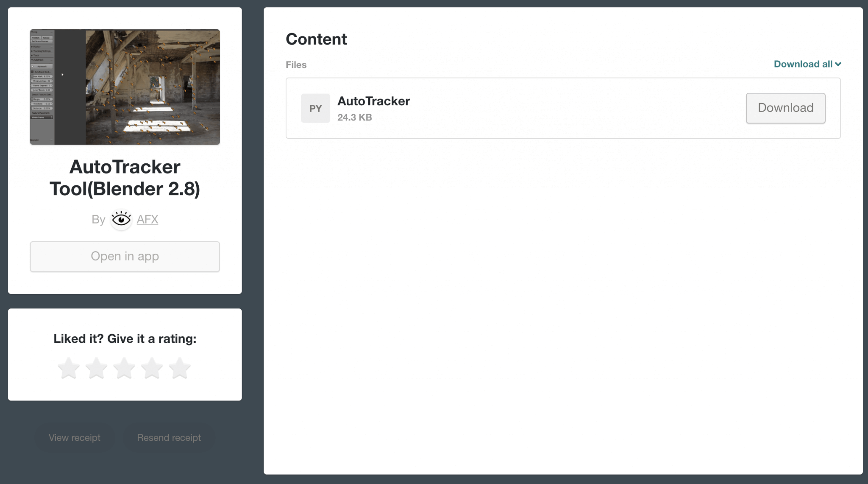Rate the product one star
Viewport: 868px width, 484px height.
69,368
